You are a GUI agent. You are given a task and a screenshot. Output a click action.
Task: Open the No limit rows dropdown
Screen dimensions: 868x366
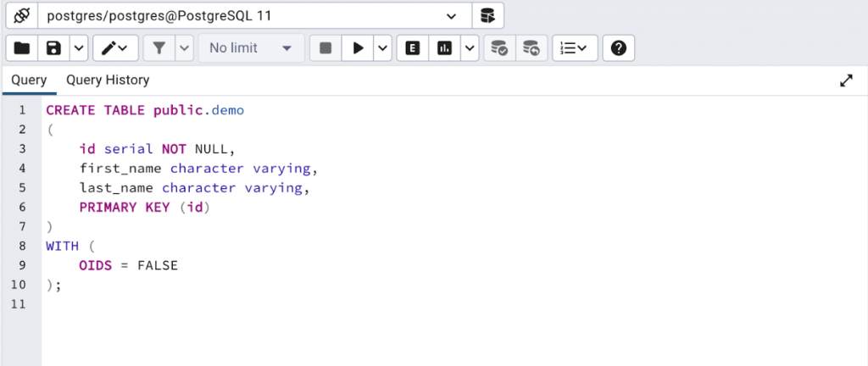click(250, 48)
